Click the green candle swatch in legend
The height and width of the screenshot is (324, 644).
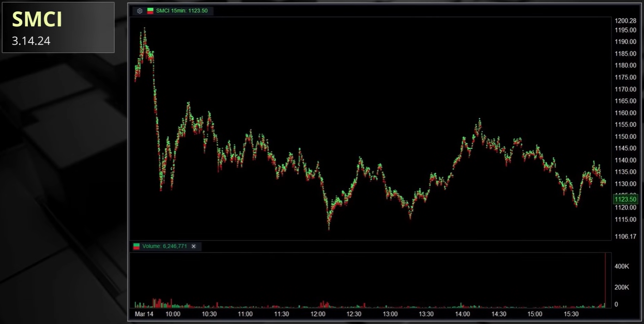150,9
